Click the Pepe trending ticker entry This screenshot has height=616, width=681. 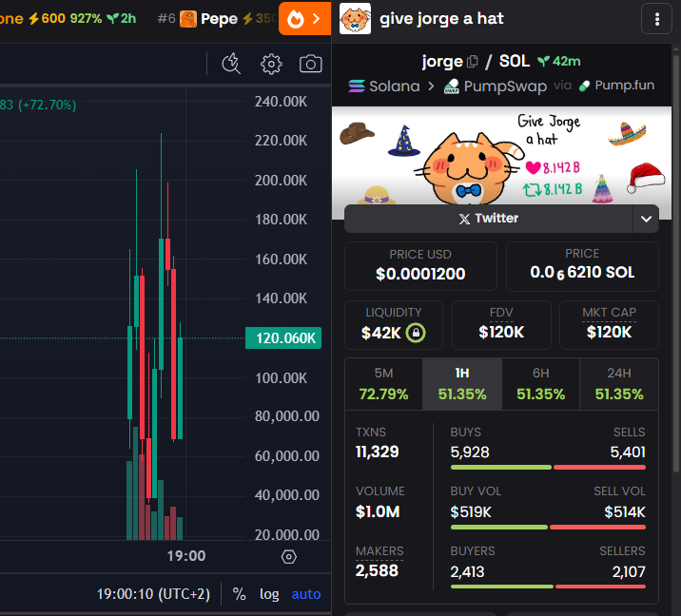pos(217,19)
